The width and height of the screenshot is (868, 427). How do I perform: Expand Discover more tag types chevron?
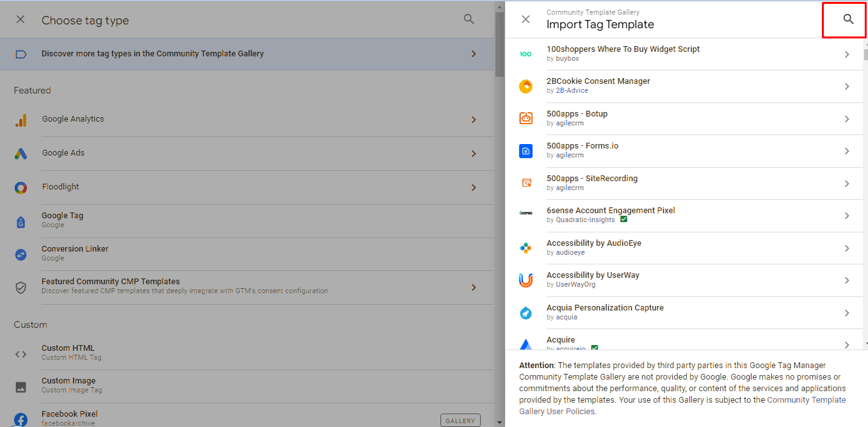474,54
